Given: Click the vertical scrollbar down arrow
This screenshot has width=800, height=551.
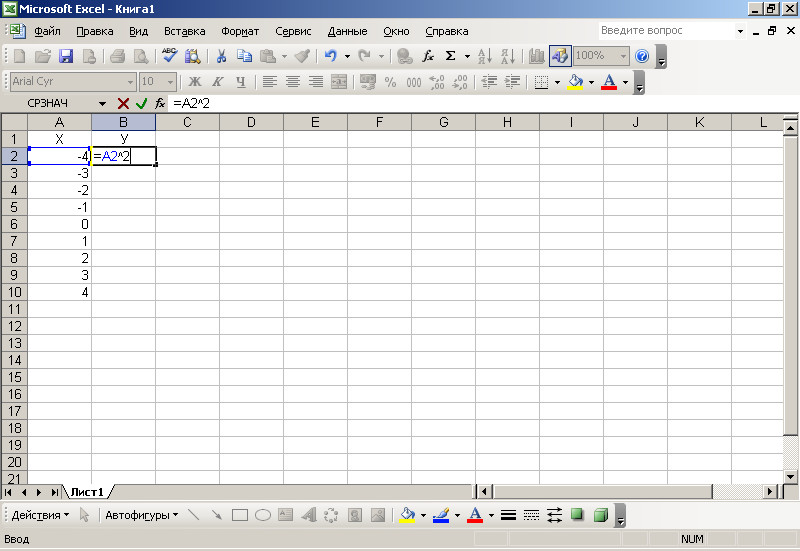Looking at the screenshot, I should pyautogui.click(x=790, y=477).
